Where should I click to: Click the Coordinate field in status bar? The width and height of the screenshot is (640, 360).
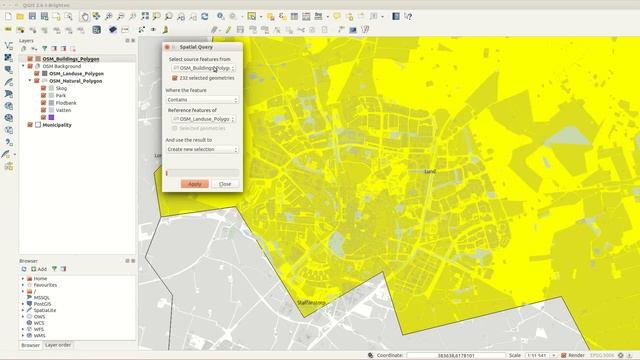pos(456,356)
